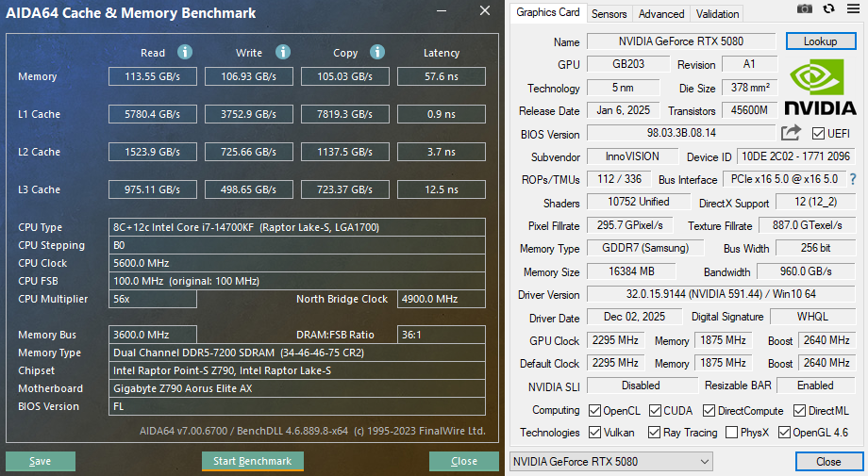Open the GPU selection dropdown in GPU-Z

tap(611, 461)
